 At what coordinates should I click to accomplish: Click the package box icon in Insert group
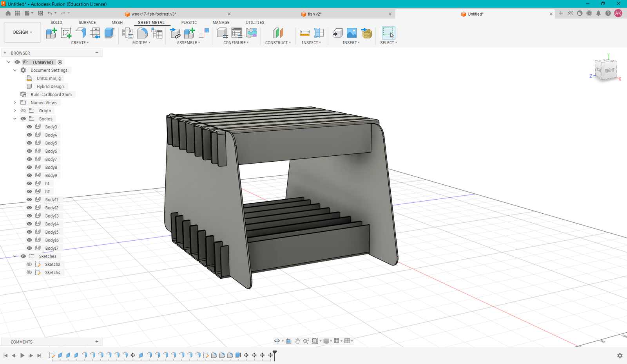pos(366,33)
